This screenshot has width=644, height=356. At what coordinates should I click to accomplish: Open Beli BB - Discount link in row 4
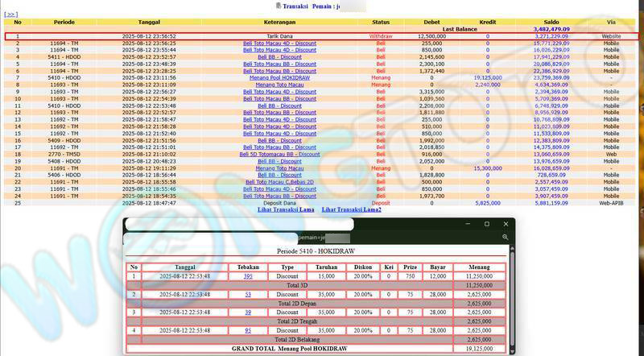(279, 57)
